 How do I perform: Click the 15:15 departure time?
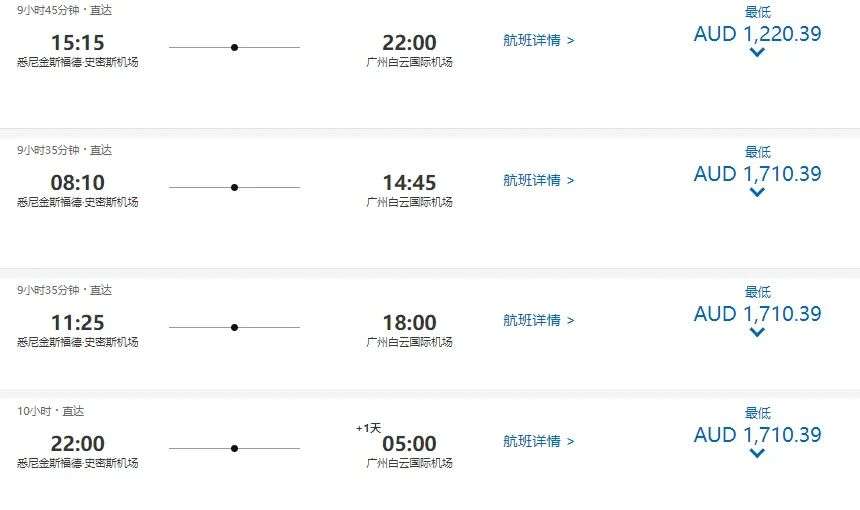[77, 43]
